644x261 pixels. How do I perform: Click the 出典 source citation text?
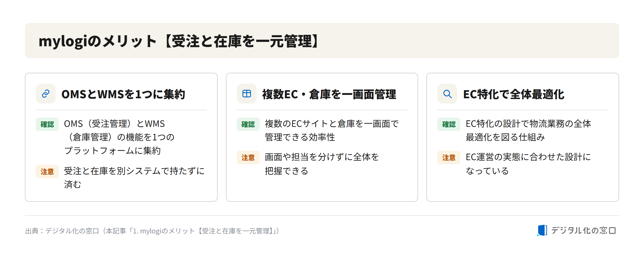click(x=152, y=231)
